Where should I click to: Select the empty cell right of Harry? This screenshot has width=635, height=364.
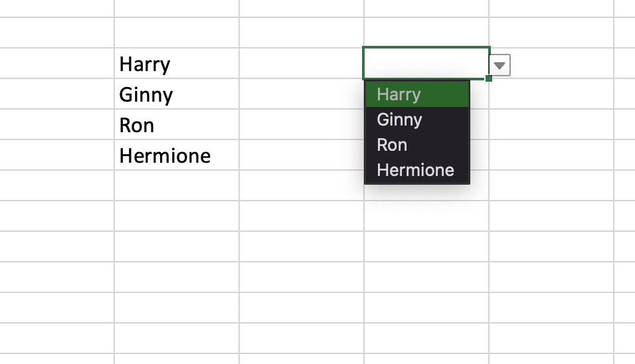[x=302, y=63]
